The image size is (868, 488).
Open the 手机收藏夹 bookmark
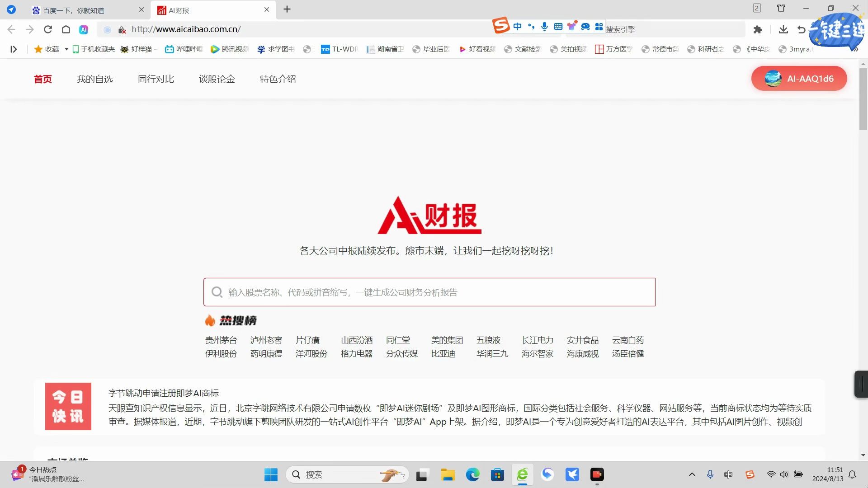click(94, 49)
